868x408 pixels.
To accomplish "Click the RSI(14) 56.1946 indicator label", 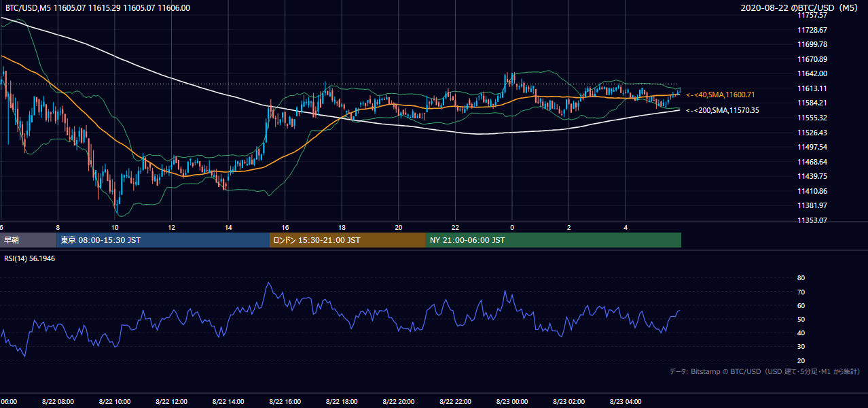I will click(29, 258).
